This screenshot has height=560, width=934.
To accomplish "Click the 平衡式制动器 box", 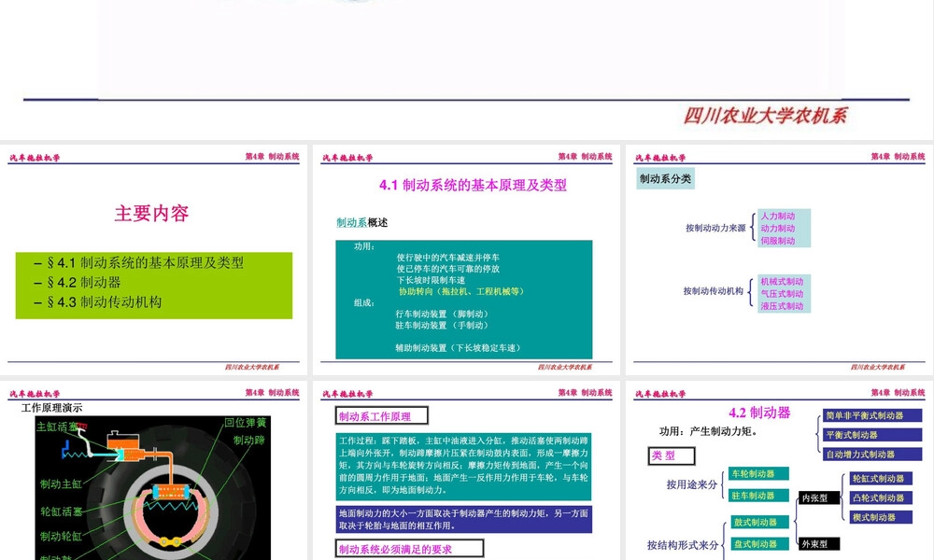I will coord(872,435).
